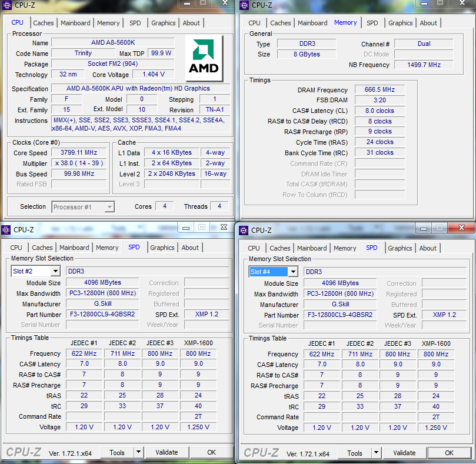
Task: Click the Channel # value Dual
Action: point(424,44)
